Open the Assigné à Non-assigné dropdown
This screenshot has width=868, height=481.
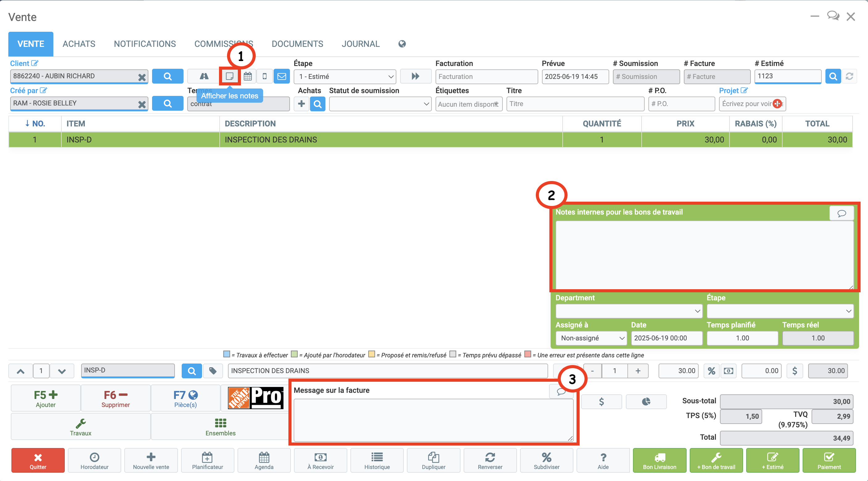click(591, 338)
